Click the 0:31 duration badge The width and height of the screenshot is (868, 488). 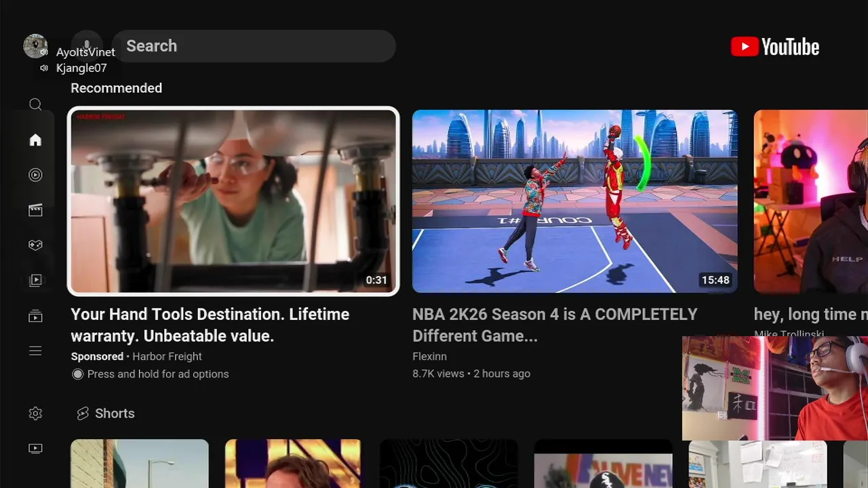click(x=376, y=280)
